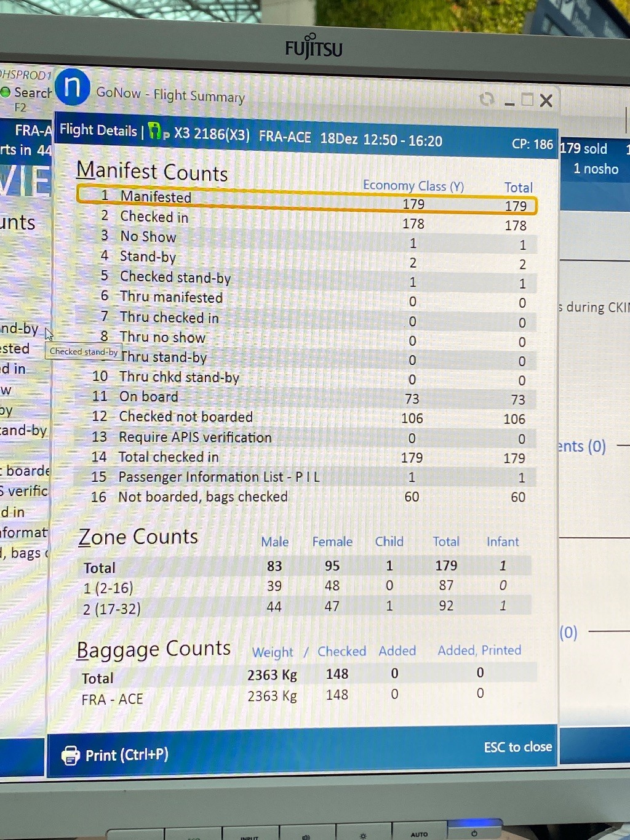Click the refresh arrows icon in title bar
This screenshot has height=840, width=630.
click(487, 99)
